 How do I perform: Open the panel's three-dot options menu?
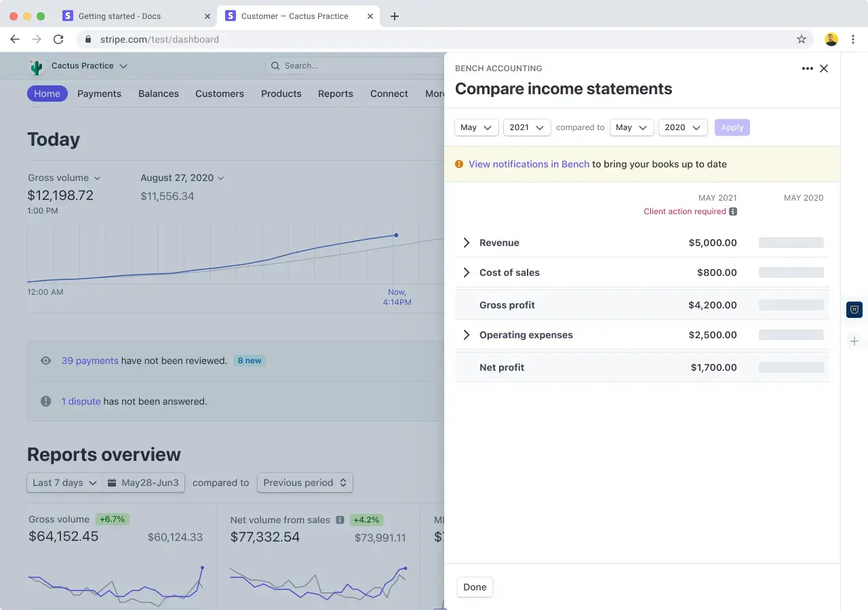[807, 68]
